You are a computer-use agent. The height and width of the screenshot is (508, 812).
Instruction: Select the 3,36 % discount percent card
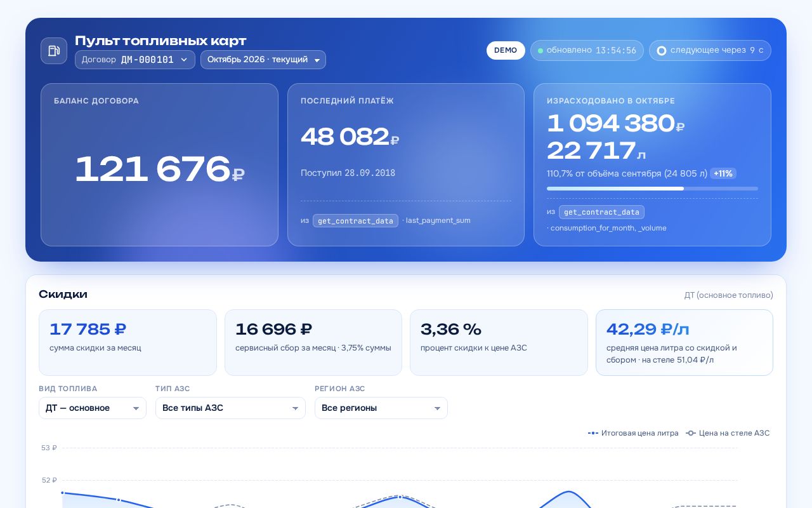499,342
